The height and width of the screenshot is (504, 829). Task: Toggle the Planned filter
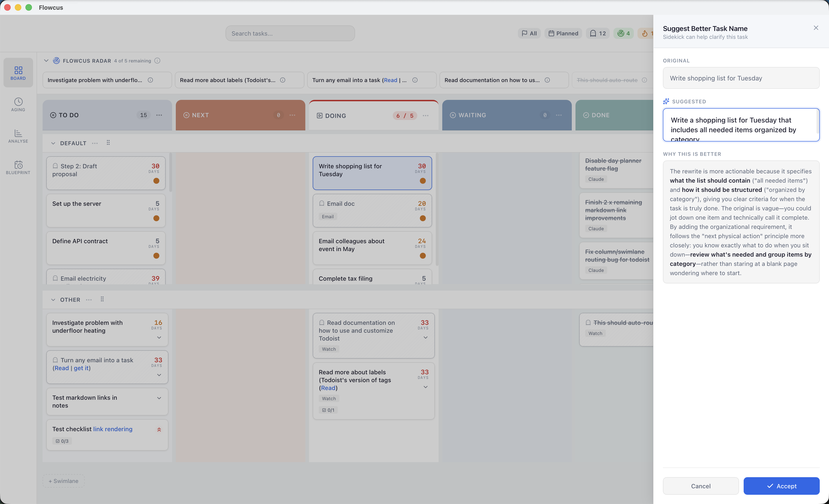tap(563, 33)
